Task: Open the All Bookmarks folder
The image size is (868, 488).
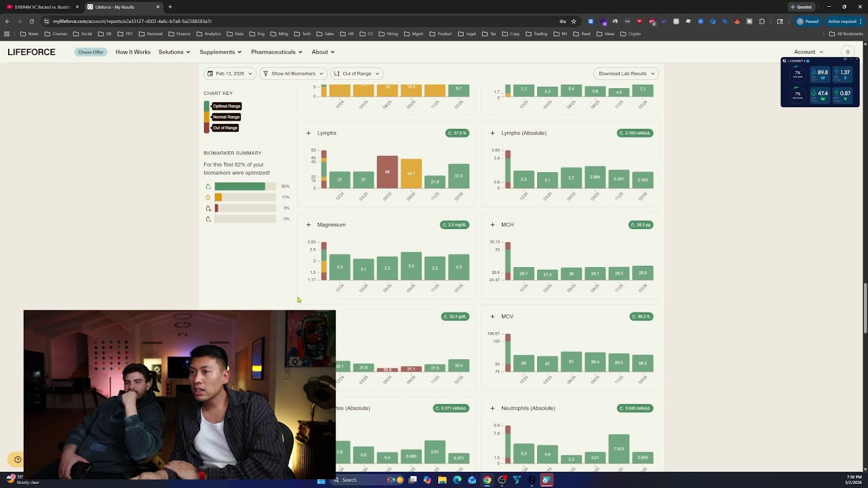Action: tap(846, 34)
